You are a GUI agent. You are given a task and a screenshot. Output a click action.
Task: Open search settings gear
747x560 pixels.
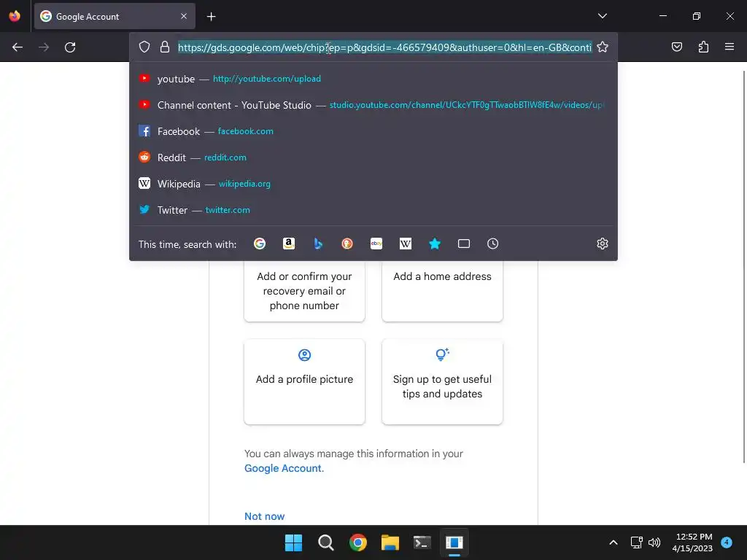(x=602, y=244)
